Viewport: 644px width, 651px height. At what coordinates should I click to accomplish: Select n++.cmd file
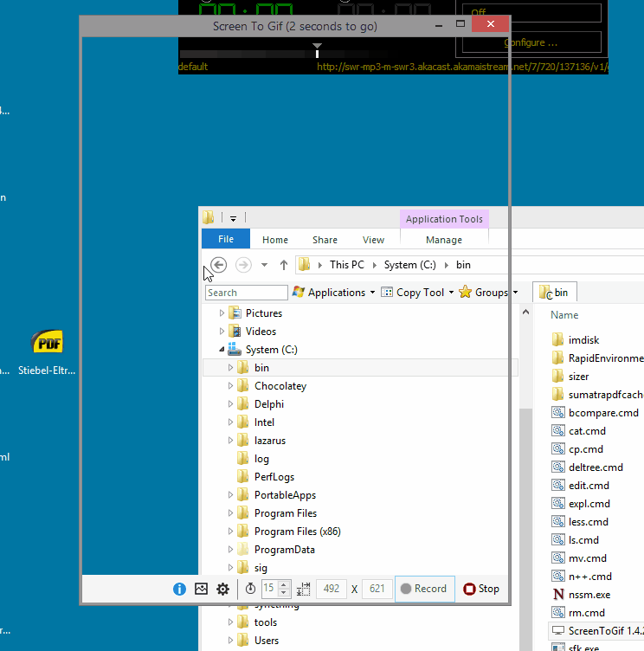tap(590, 577)
